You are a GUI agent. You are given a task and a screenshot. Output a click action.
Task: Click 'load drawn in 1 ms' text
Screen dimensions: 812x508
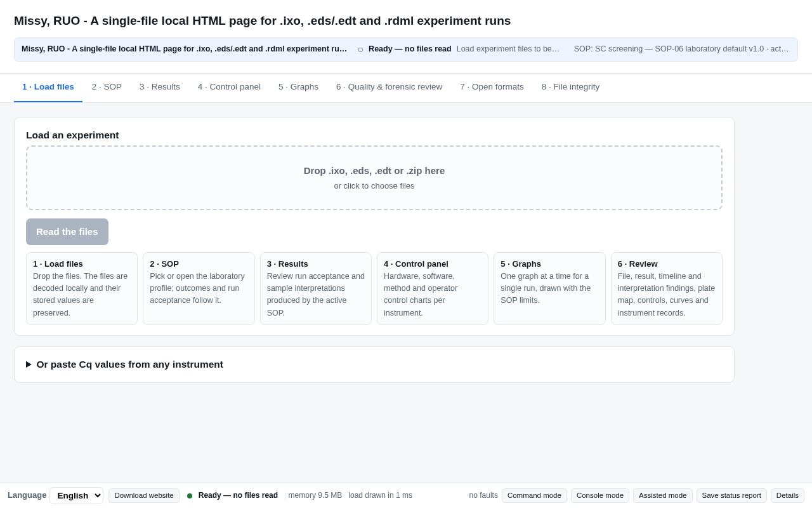[x=380, y=495]
